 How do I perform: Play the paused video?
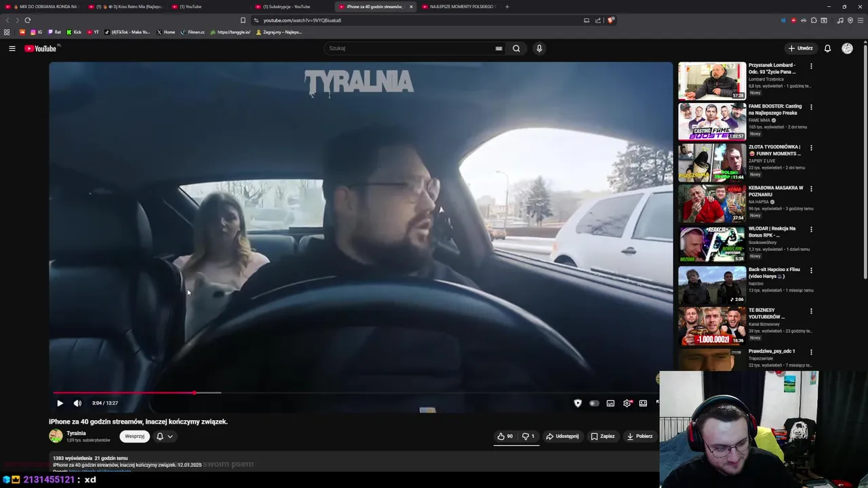click(60, 403)
